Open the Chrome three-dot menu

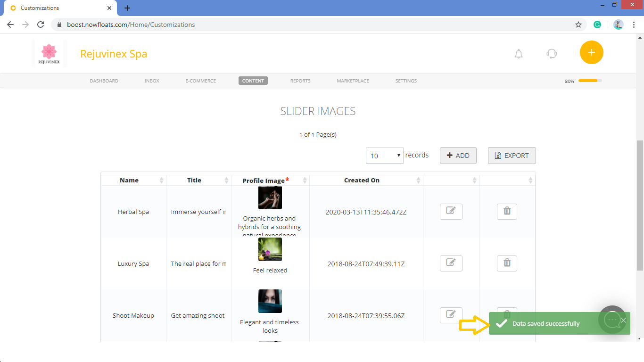633,25
